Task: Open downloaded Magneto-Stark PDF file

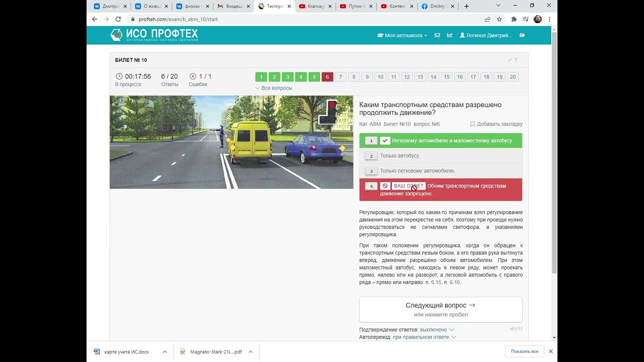Action: (210, 352)
